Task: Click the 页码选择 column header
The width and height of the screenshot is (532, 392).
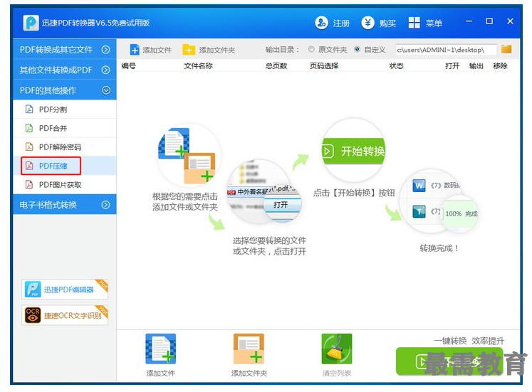Action: click(x=324, y=65)
